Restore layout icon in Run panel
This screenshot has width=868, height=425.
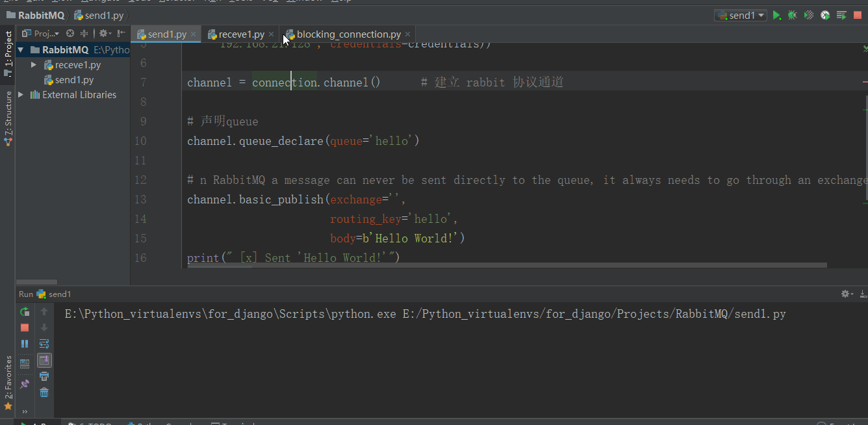(x=25, y=364)
